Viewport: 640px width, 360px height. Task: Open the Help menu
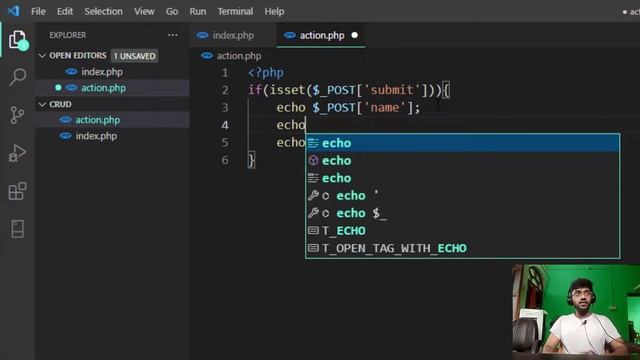point(274,11)
